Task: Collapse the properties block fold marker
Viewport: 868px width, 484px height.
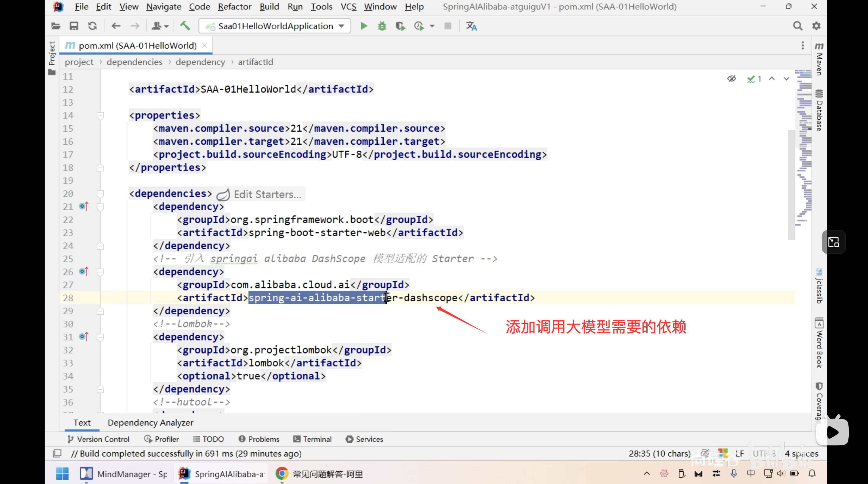Action: tap(100, 115)
